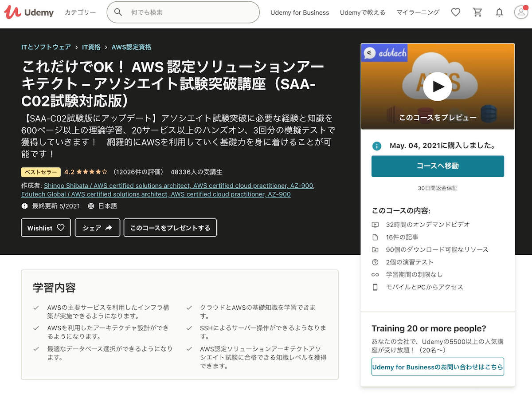This screenshot has height=395, width=532.
Task: Click the edutech logo on thumbnail
Action: pos(384,53)
